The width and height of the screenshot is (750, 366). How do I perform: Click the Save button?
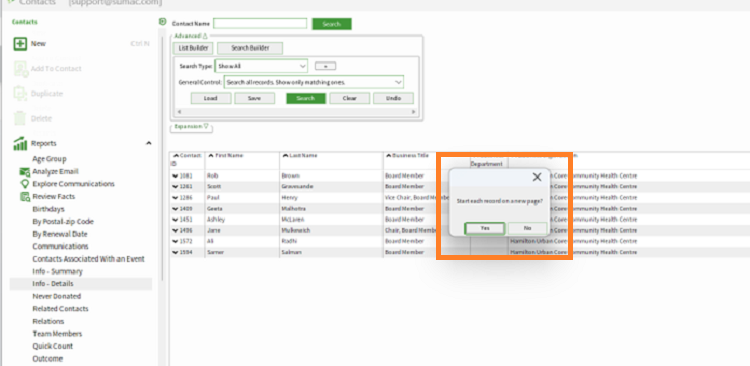[254, 98]
